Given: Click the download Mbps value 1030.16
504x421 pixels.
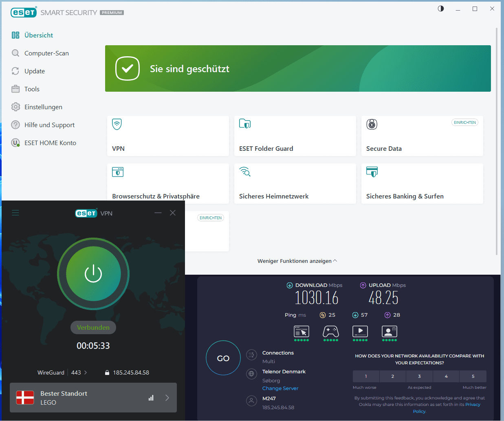Looking at the screenshot, I should point(317,298).
